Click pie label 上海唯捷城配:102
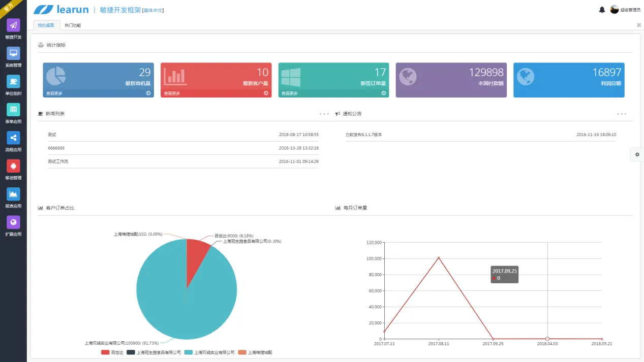 [138, 234]
